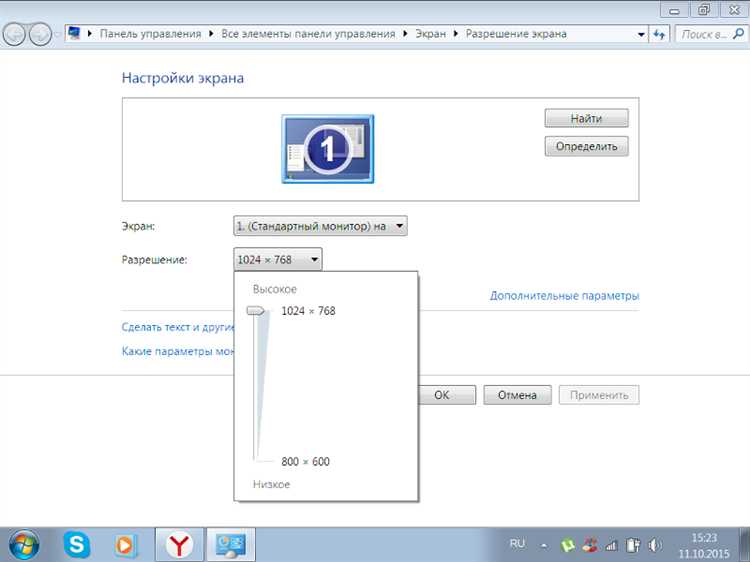Click the RU language indicator
750x562 pixels.
517,544
